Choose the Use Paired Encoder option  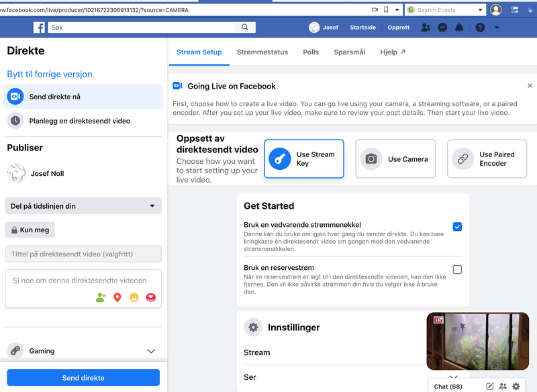487,159
